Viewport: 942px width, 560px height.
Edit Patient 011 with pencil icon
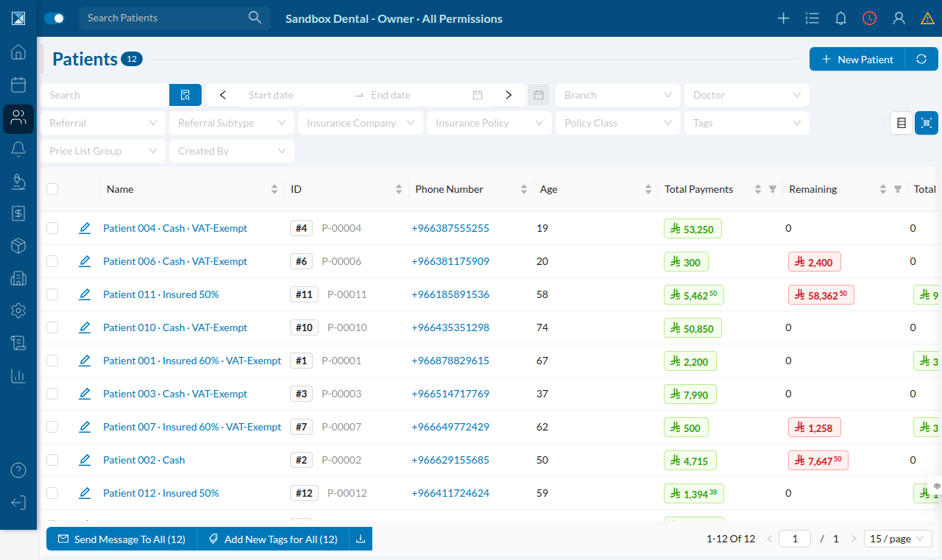(85, 294)
